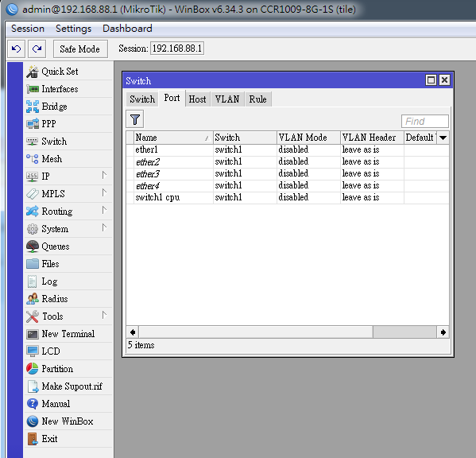Click the Routing icon in sidebar
The image size is (476, 458).
coord(32,212)
